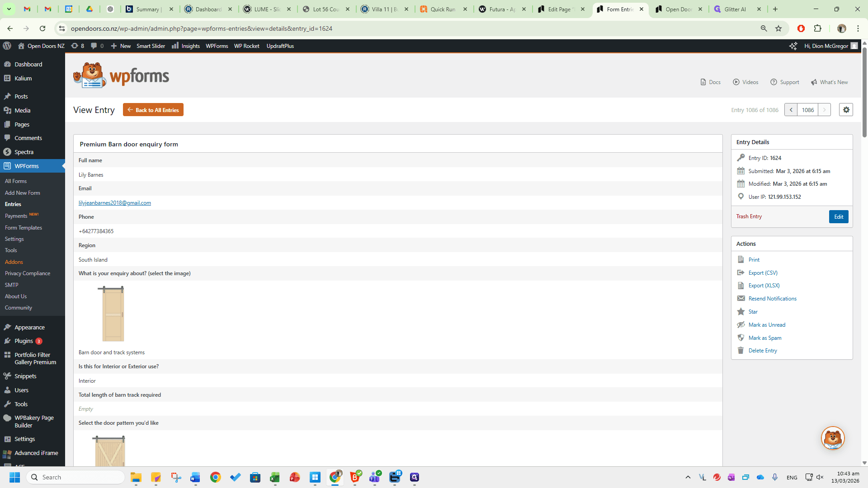Open Chrome tab search dropdown arrow
Viewport: 868px width, 488px height.
coord(9,9)
